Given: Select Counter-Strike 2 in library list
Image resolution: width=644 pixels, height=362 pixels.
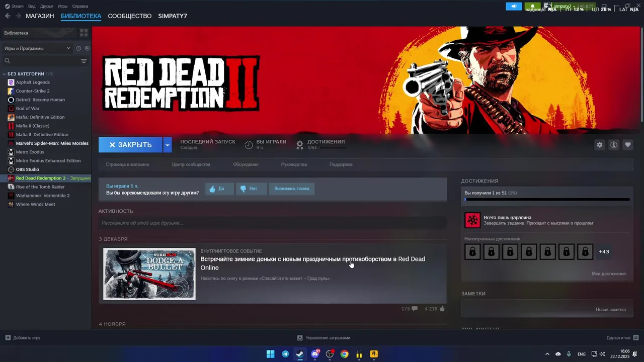Looking at the screenshot, I should (33, 91).
